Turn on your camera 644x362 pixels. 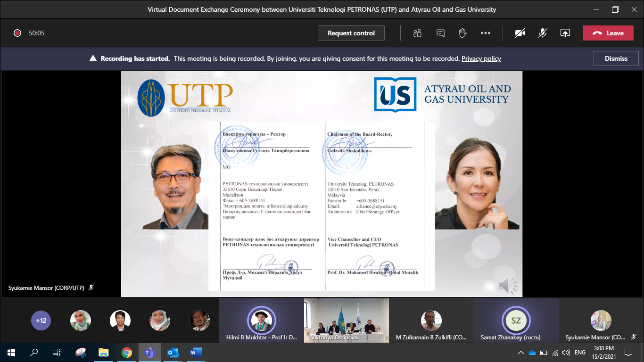tap(520, 33)
